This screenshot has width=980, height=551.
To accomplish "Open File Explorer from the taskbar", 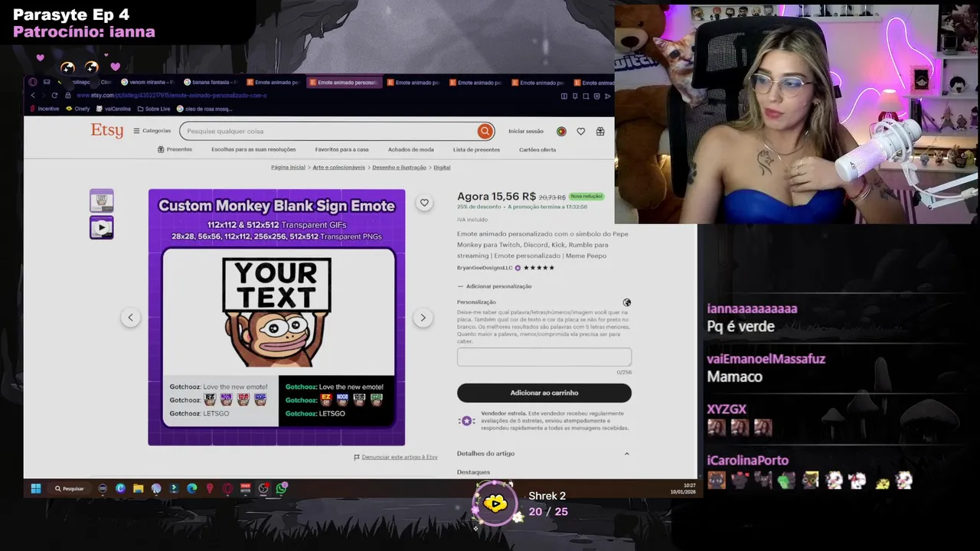I will point(139,488).
